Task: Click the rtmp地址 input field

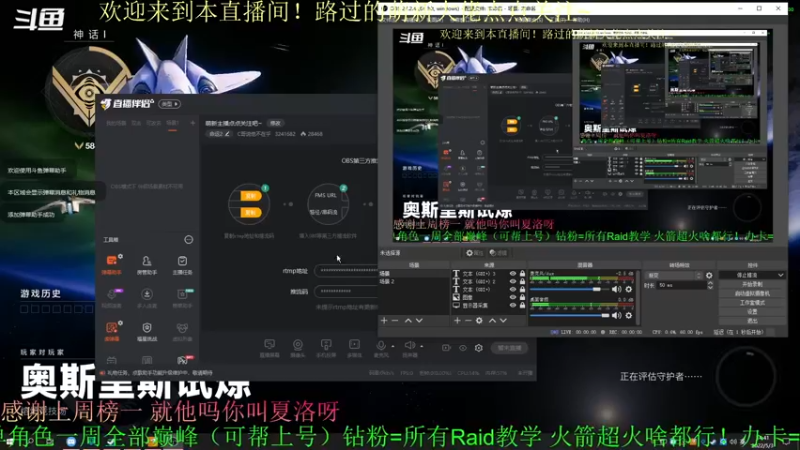Action: (x=346, y=271)
